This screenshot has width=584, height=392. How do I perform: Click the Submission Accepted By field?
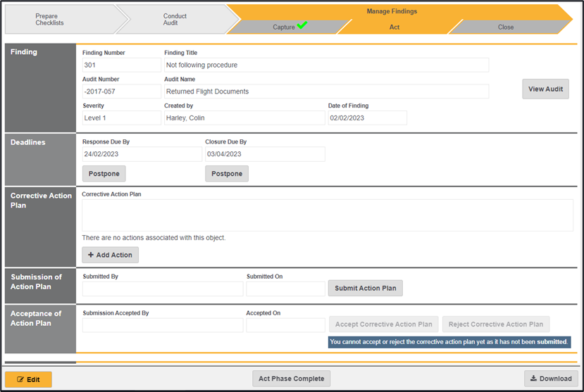pyautogui.click(x=162, y=325)
